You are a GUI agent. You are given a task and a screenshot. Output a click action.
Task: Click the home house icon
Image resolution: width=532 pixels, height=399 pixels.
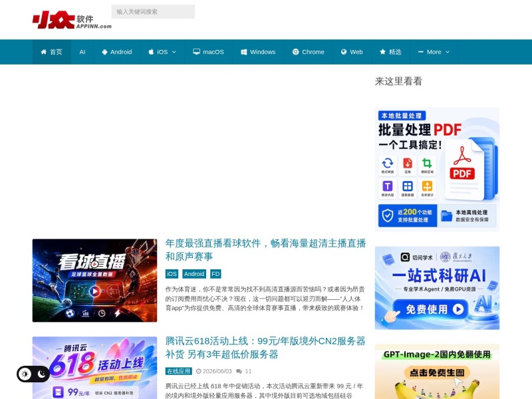(x=43, y=52)
